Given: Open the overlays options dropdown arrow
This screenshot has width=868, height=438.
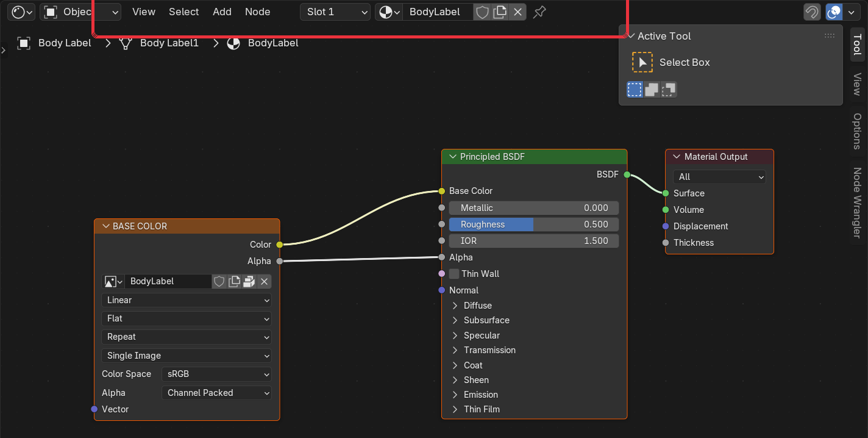Looking at the screenshot, I should tap(850, 12).
